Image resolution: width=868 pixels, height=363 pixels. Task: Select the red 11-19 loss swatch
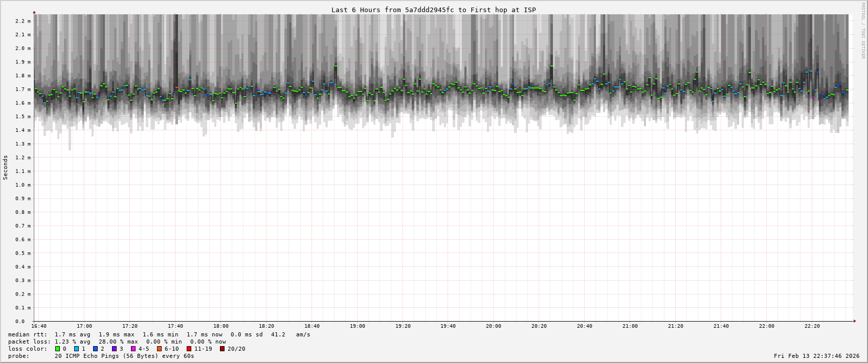pyautogui.click(x=189, y=349)
